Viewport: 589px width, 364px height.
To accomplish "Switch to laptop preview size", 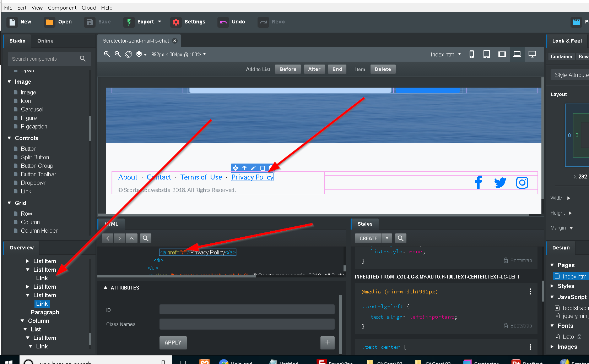I will pos(517,54).
